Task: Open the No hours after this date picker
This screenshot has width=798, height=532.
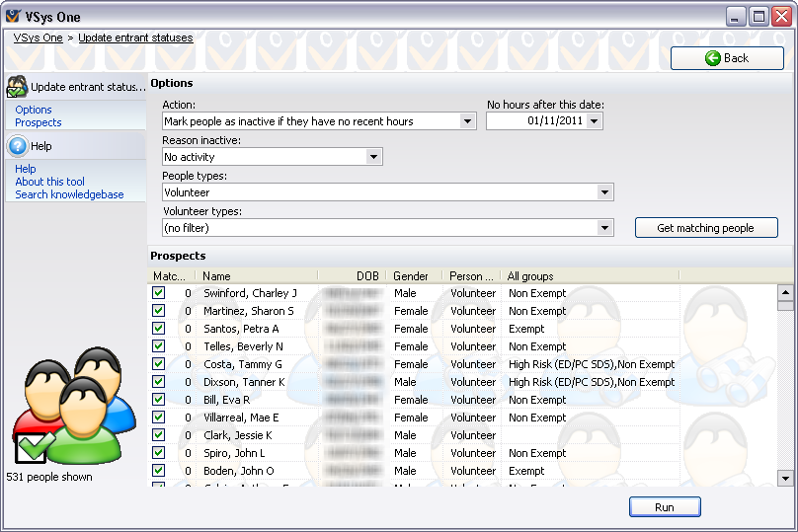Action: coord(594,121)
